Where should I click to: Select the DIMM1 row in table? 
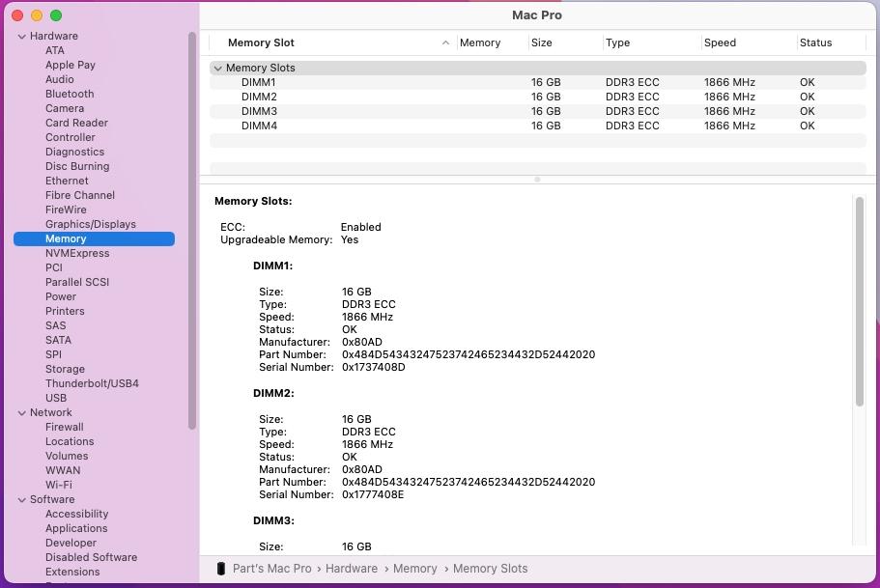pos(259,83)
